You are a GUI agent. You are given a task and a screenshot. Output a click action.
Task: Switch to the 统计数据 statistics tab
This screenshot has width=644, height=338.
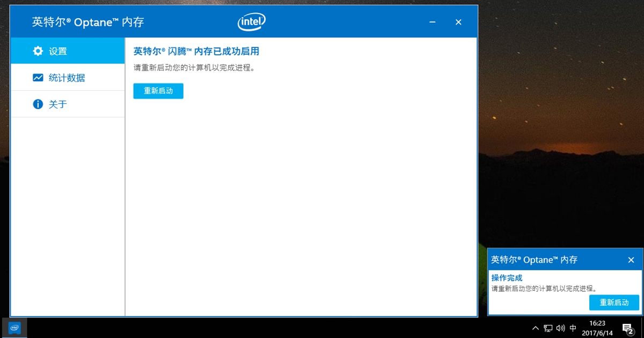coord(68,77)
